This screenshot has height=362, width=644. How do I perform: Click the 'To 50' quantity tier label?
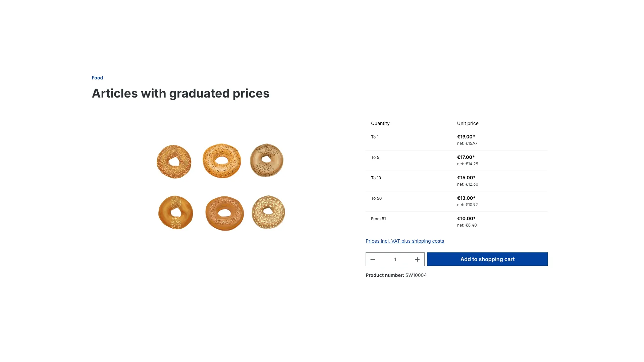pos(376,198)
